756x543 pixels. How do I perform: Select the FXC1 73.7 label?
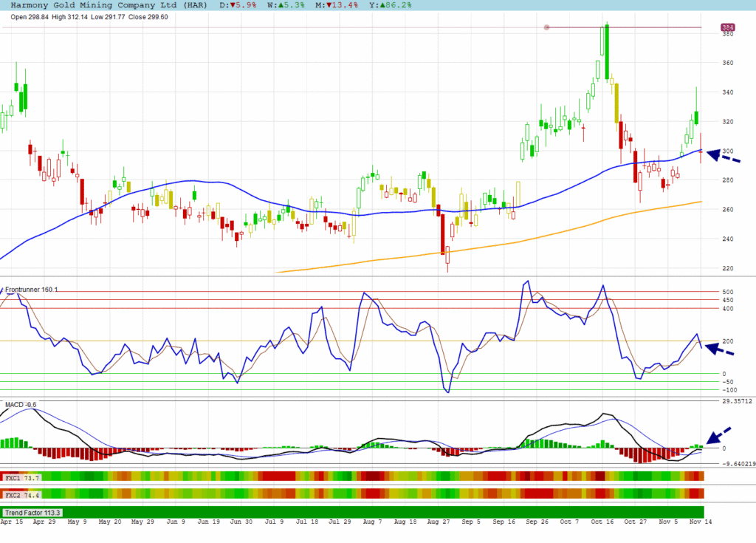click(x=22, y=479)
